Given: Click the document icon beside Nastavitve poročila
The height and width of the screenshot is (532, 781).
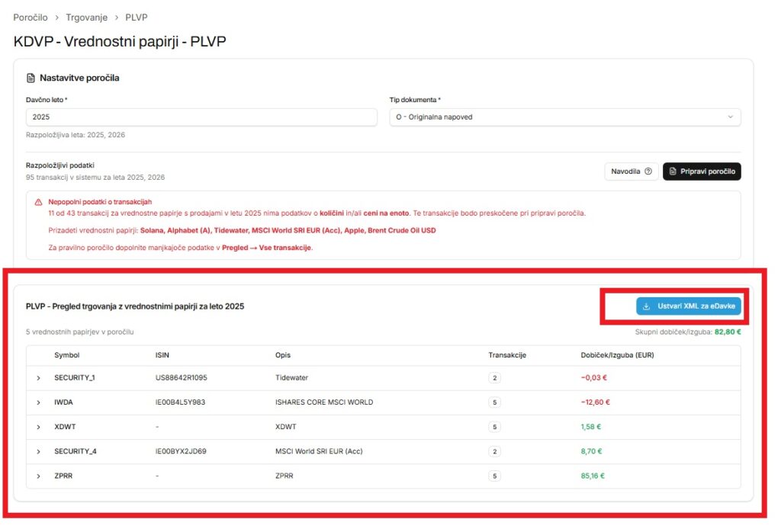Looking at the screenshot, I should click(x=31, y=78).
